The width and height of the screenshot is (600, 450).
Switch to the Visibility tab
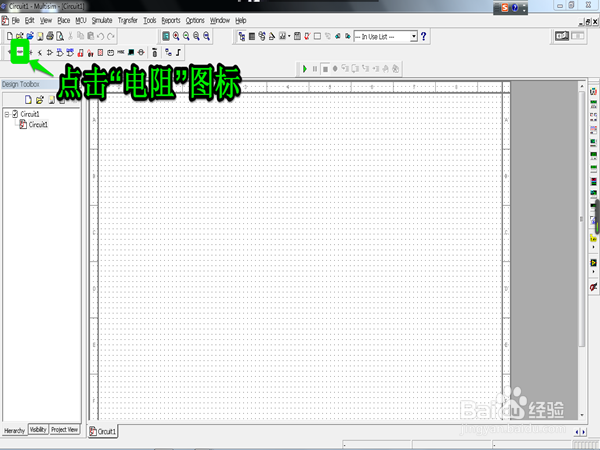[38, 429]
